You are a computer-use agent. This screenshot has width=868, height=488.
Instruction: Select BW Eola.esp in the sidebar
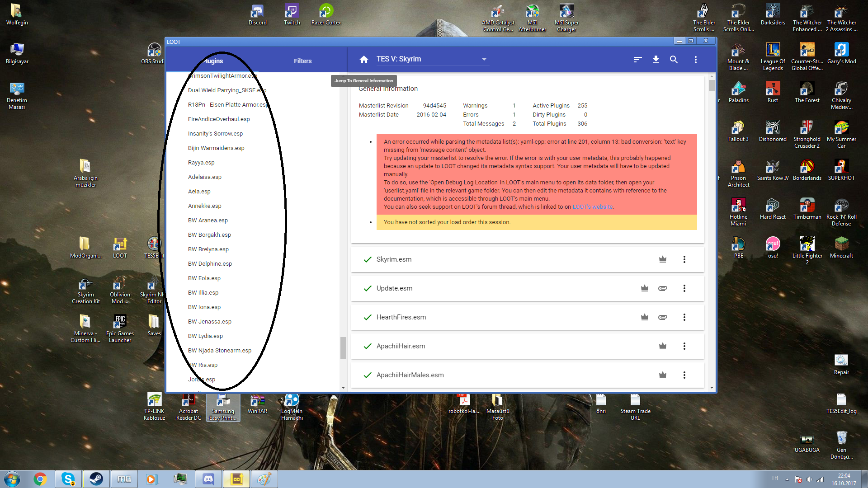204,278
